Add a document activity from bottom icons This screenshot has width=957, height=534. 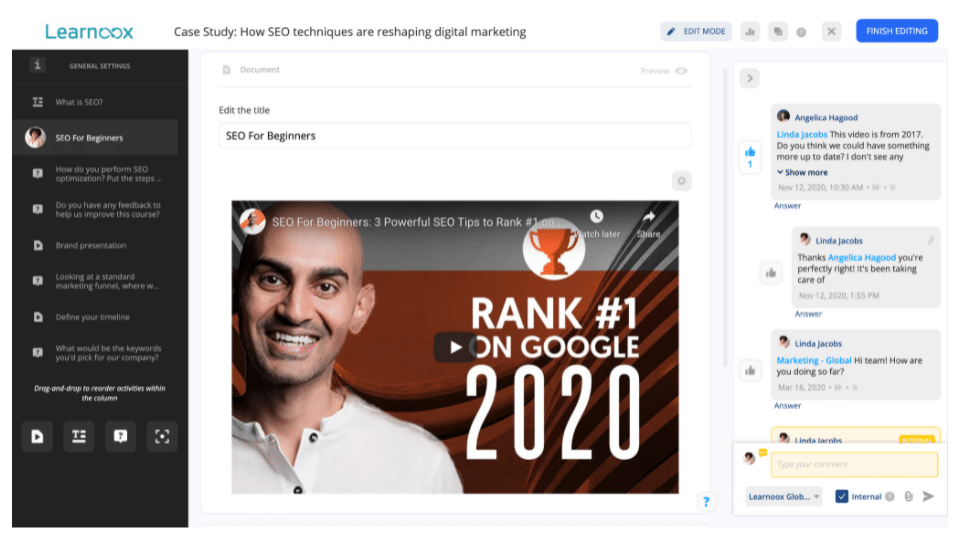coord(37,436)
